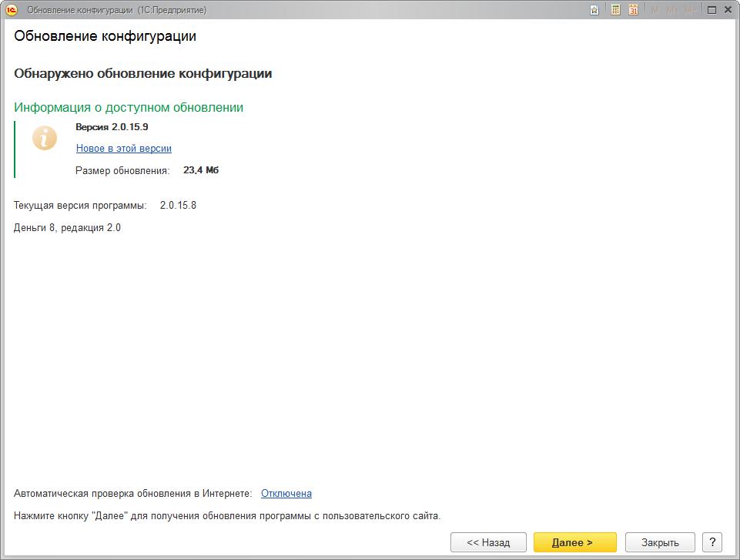This screenshot has height=560, width=740.
Task: Click the 'Размер обновления:' label
Action: [x=122, y=171]
